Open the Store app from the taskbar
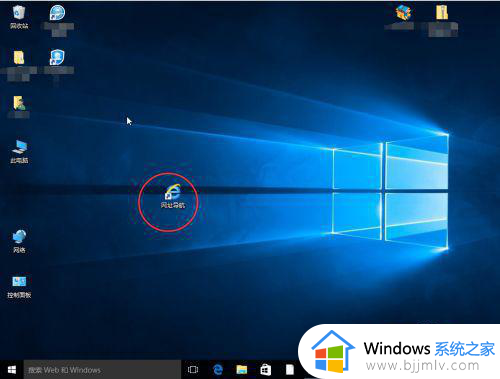This screenshot has width=500, height=379. (x=266, y=369)
